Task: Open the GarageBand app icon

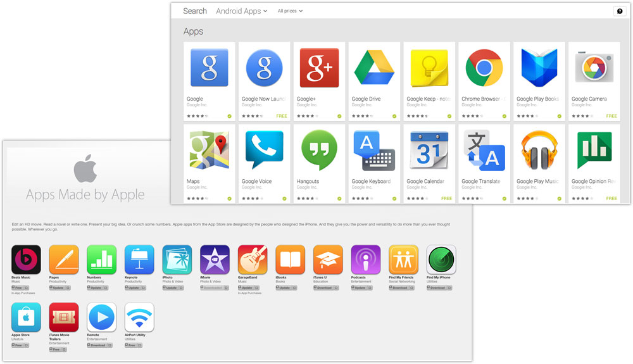Action: click(253, 260)
